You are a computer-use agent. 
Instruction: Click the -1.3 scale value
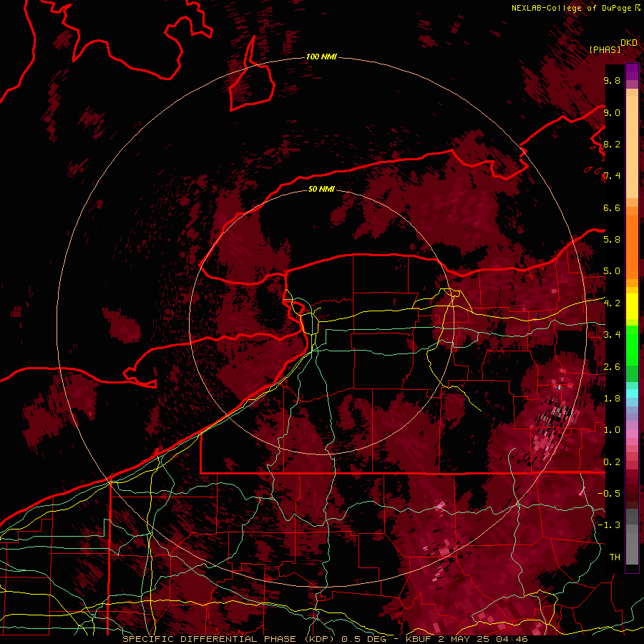pyautogui.click(x=609, y=525)
